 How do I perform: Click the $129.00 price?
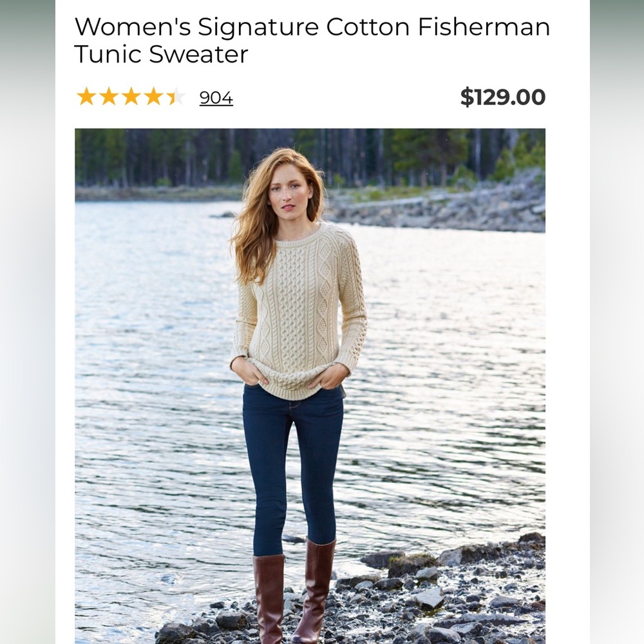[502, 97]
